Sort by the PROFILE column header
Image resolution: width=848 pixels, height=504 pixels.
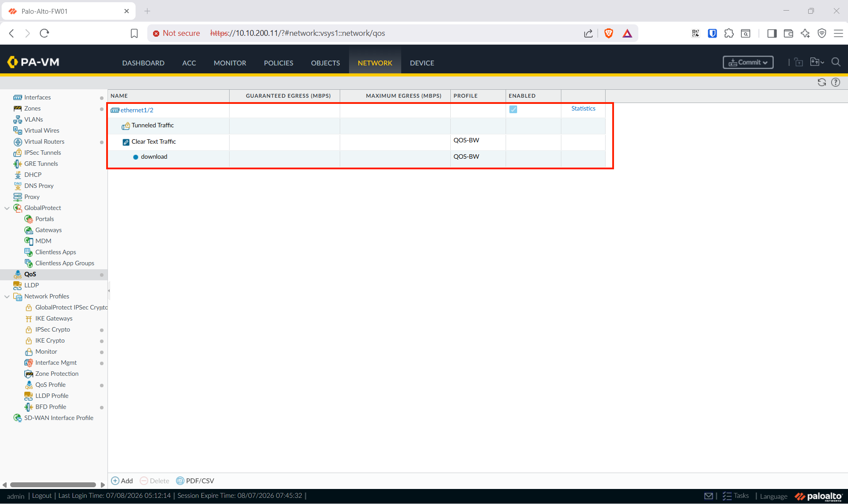coord(478,95)
